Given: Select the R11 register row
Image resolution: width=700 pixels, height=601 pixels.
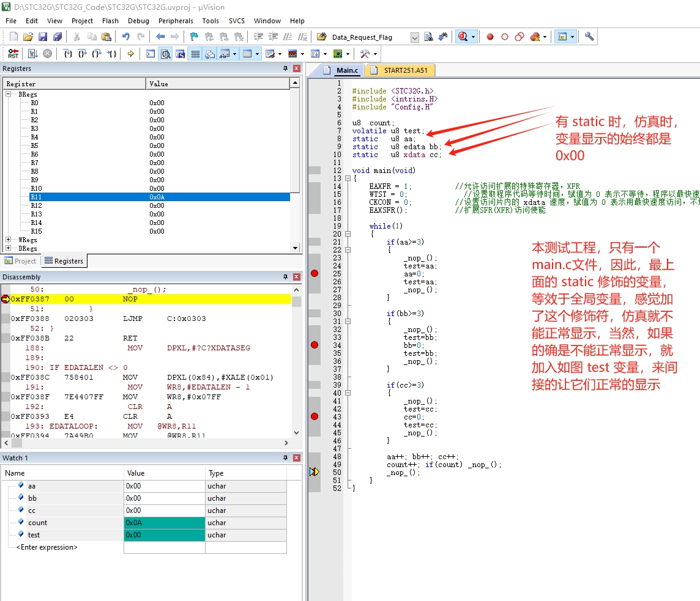Looking at the screenshot, I should tap(160, 197).
